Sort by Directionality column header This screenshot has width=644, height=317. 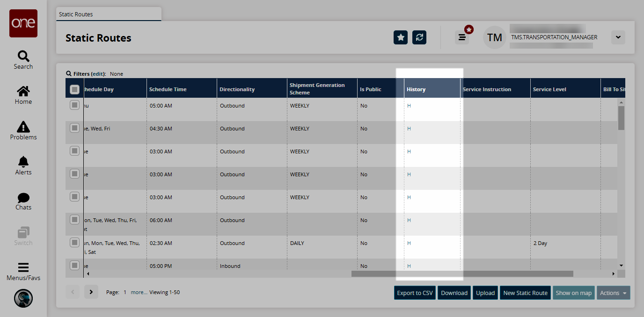pos(252,89)
